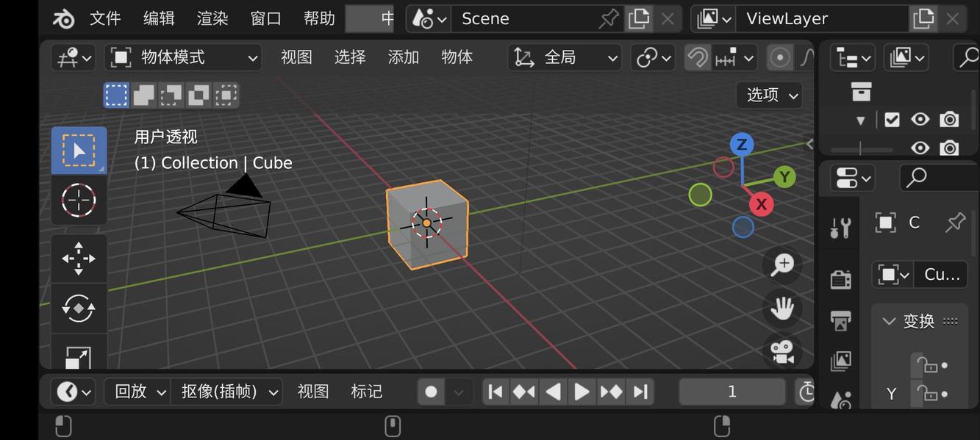Activate the 3D Cursor tool

click(x=78, y=200)
